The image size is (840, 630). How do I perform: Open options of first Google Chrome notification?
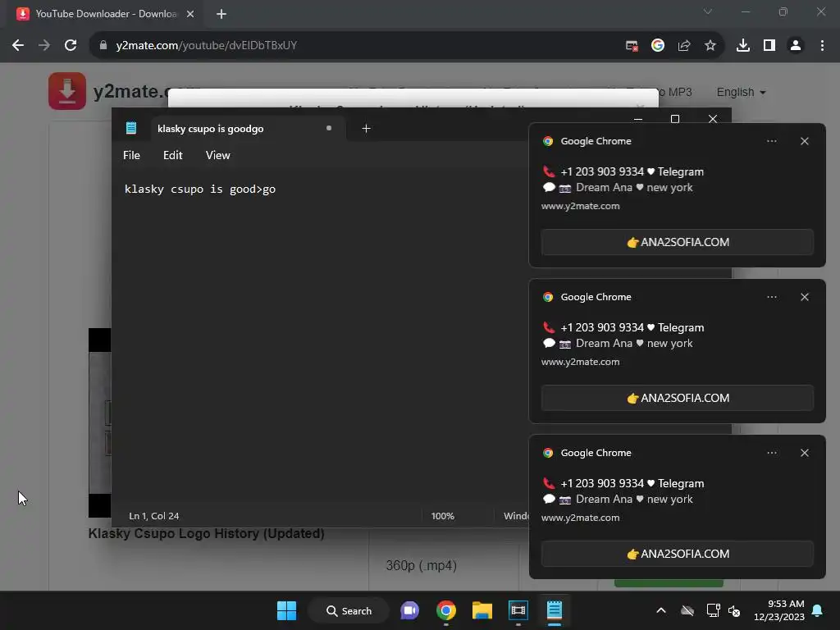tap(771, 141)
